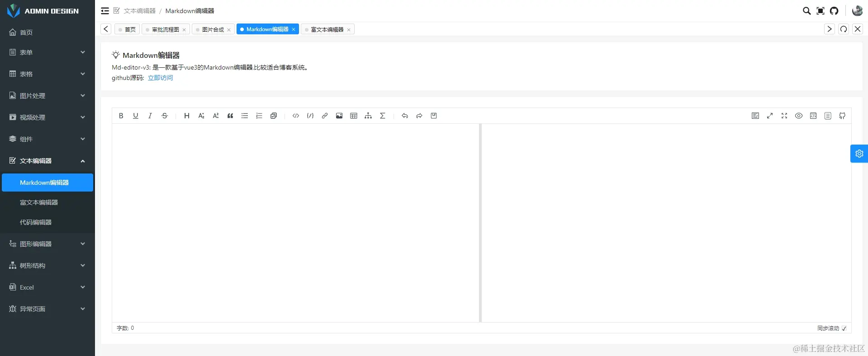Viewport: 868px width, 356px height.
Task: Expand the 图片处理 menu
Action: pos(47,96)
